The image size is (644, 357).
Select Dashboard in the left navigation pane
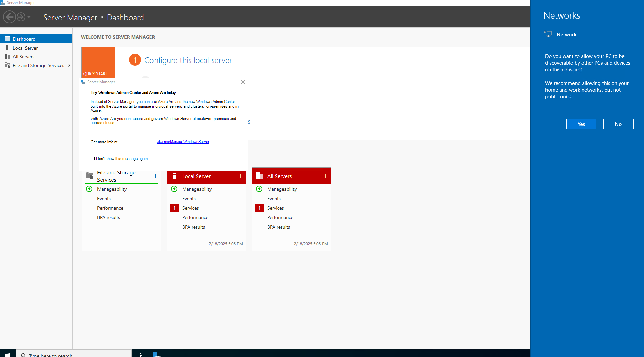click(x=36, y=39)
